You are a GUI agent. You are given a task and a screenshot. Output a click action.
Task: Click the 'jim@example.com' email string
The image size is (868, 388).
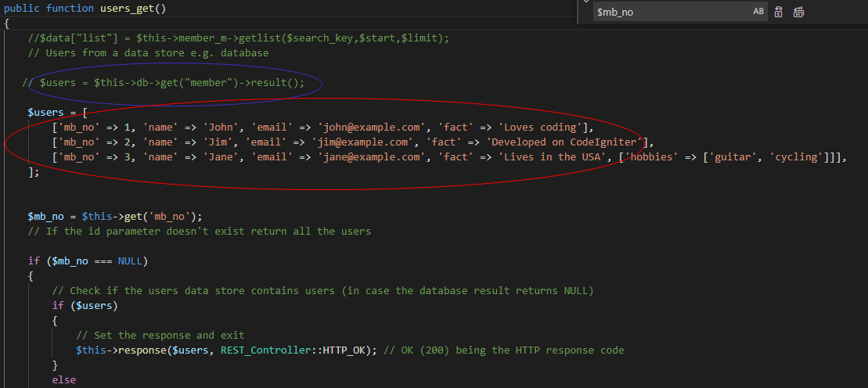tap(362, 142)
